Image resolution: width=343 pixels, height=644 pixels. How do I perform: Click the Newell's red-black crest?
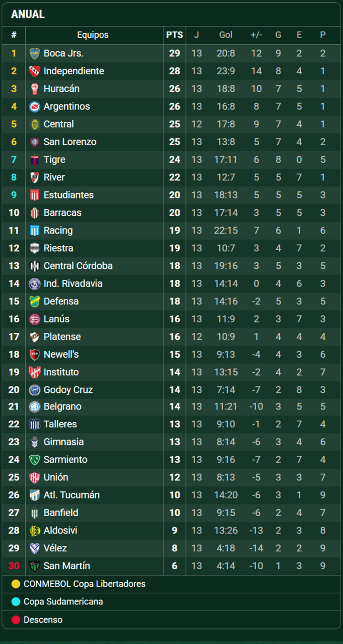click(34, 354)
